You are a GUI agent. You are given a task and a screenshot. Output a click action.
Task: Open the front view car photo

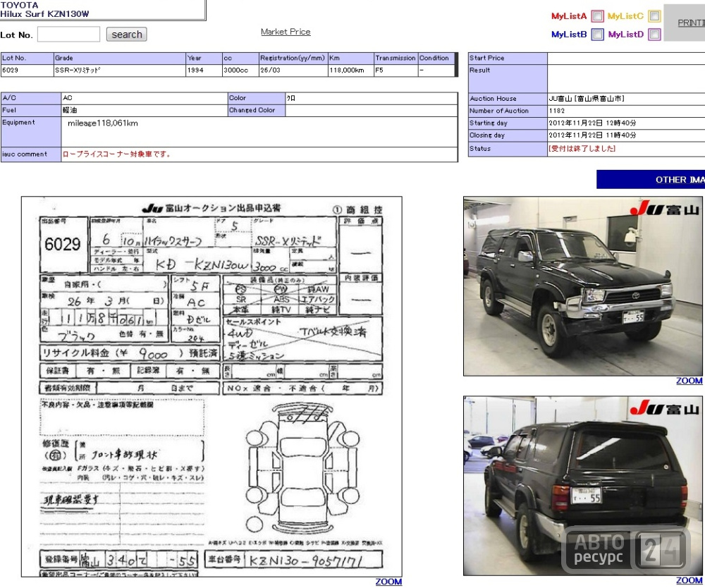[583, 286]
